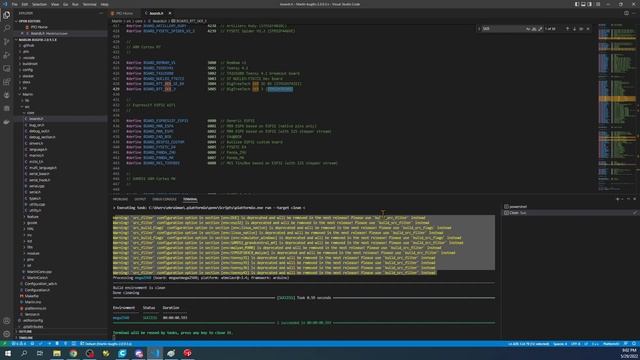Expand the feature folder

33,217
